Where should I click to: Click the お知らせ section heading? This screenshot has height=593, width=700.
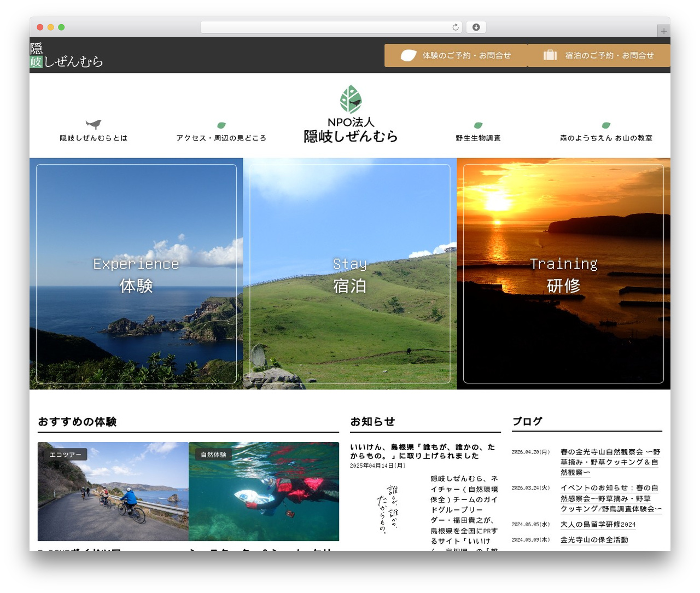point(372,421)
